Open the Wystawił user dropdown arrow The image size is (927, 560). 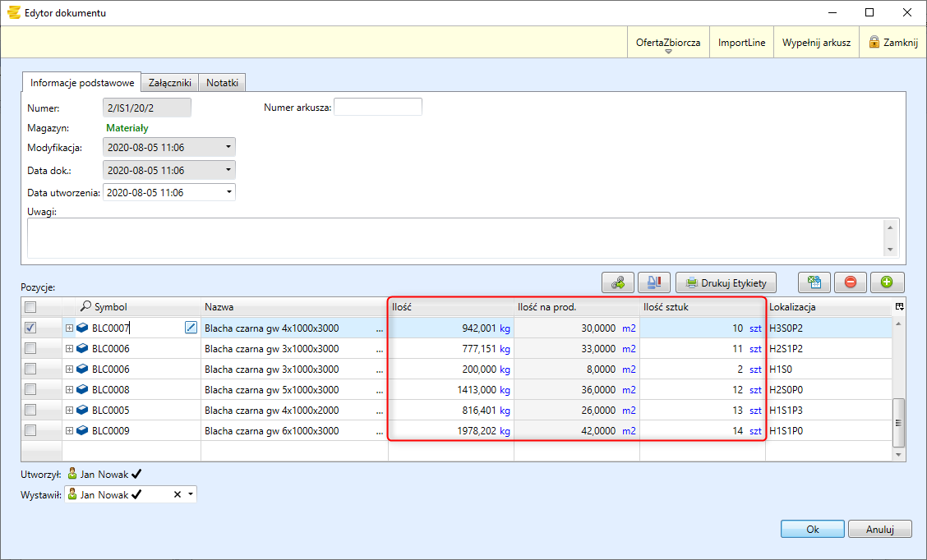191,494
